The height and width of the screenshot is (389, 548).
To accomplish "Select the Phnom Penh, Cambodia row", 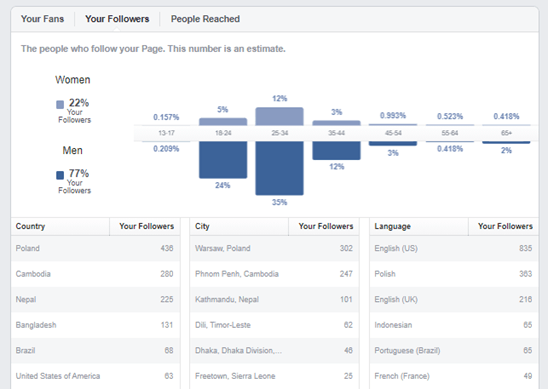I will click(x=274, y=274).
